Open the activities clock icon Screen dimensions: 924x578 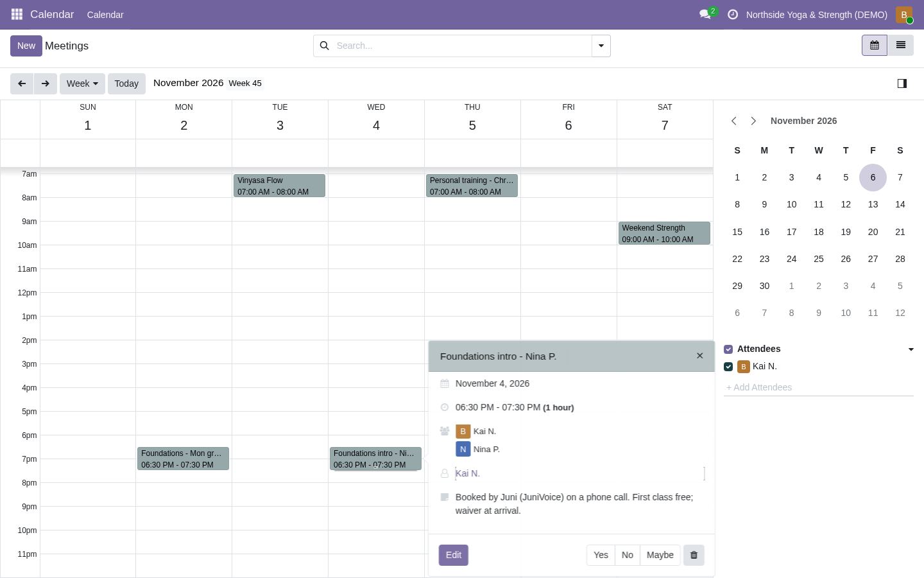[733, 14]
